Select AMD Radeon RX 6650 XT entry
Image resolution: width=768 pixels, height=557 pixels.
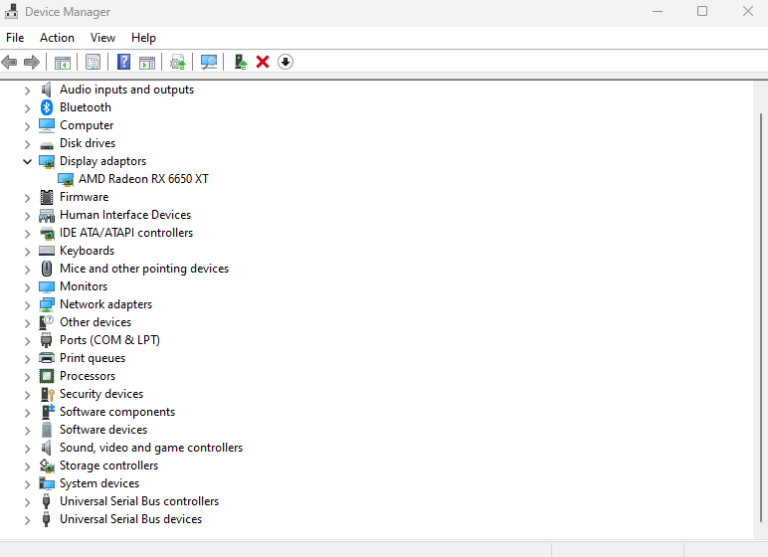coord(144,179)
